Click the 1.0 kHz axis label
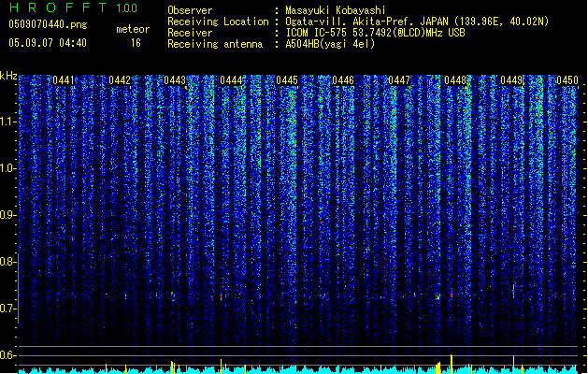The width and height of the screenshot is (588, 374). point(7,168)
